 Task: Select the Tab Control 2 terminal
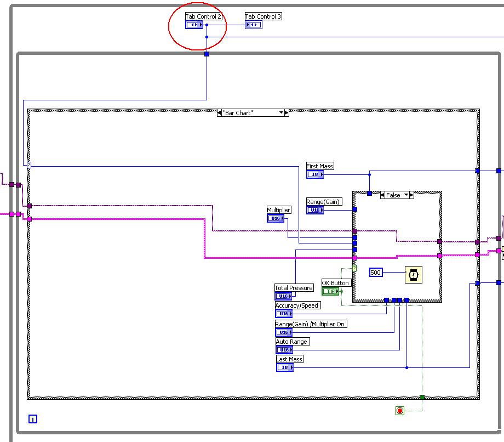[194, 25]
